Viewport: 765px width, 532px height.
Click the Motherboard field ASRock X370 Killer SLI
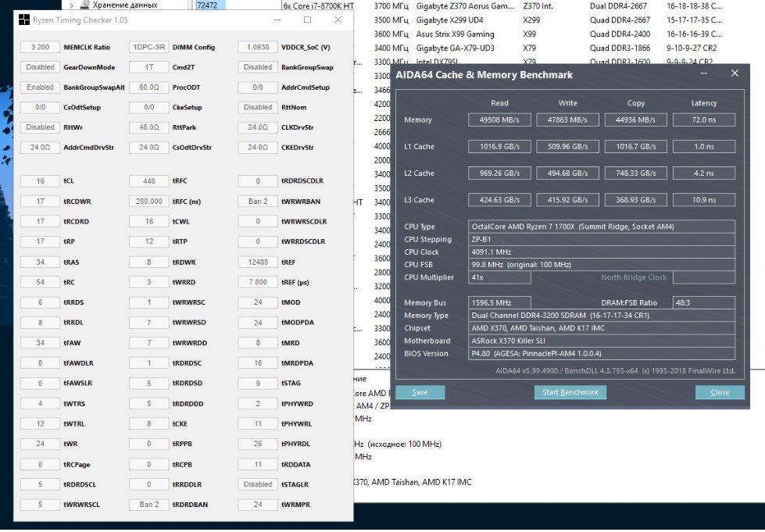[602, 341]
